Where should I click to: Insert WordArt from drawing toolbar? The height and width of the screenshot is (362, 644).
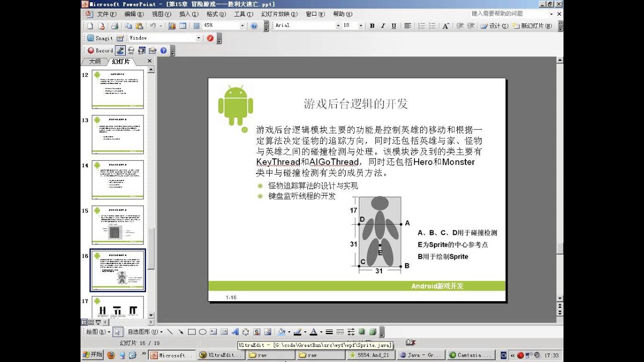tap(235, 332)
